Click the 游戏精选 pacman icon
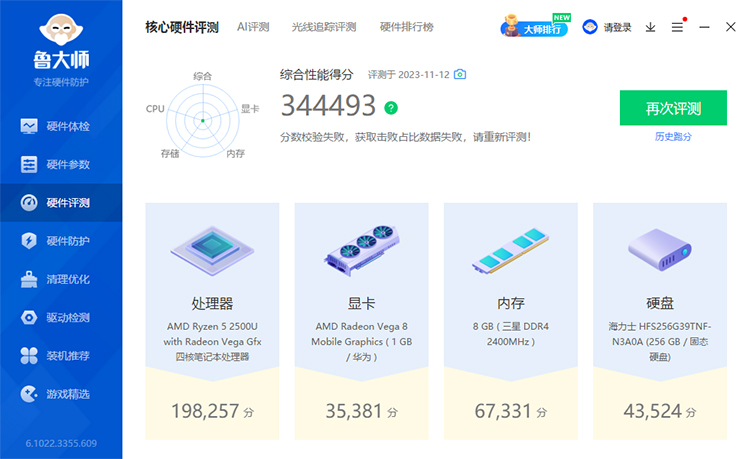Screen dimensions: 750x459 (29, 394)
